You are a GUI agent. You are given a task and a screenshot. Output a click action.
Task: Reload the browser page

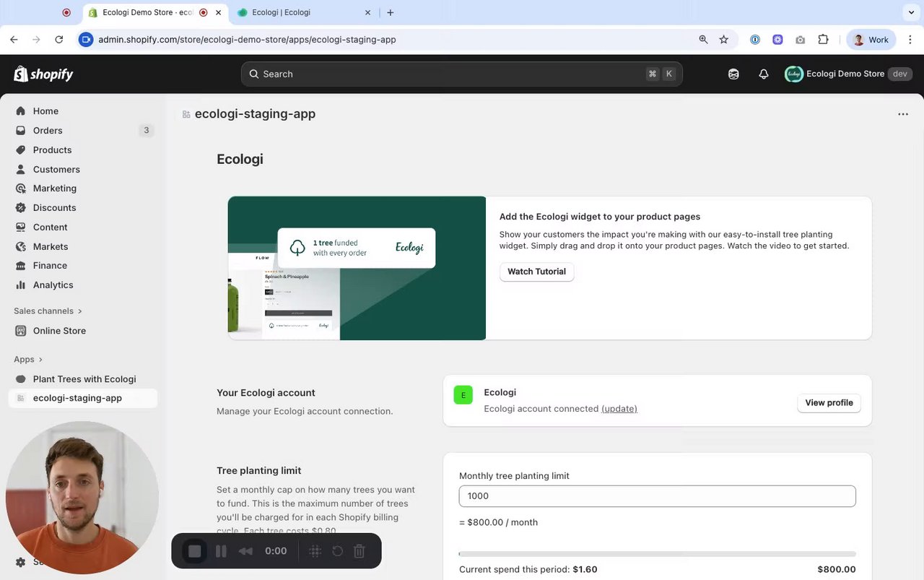(x=59, y=40)
